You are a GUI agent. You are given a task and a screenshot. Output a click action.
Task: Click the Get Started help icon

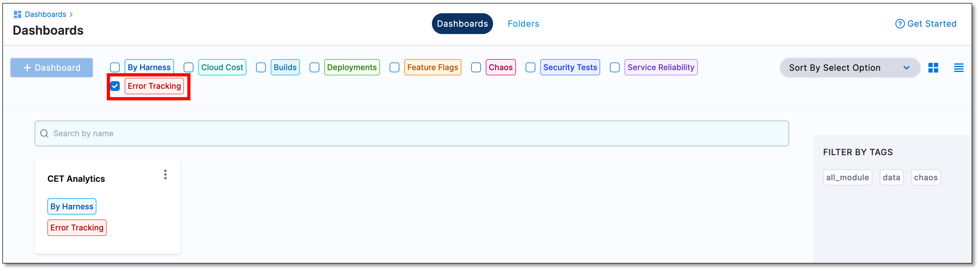[x=900, y=24]
